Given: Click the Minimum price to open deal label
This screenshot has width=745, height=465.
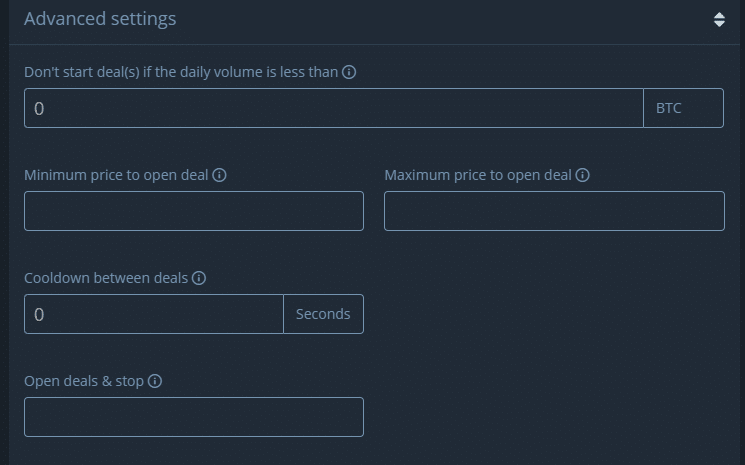Looking at the screenshot, I should tap(116, 175).
